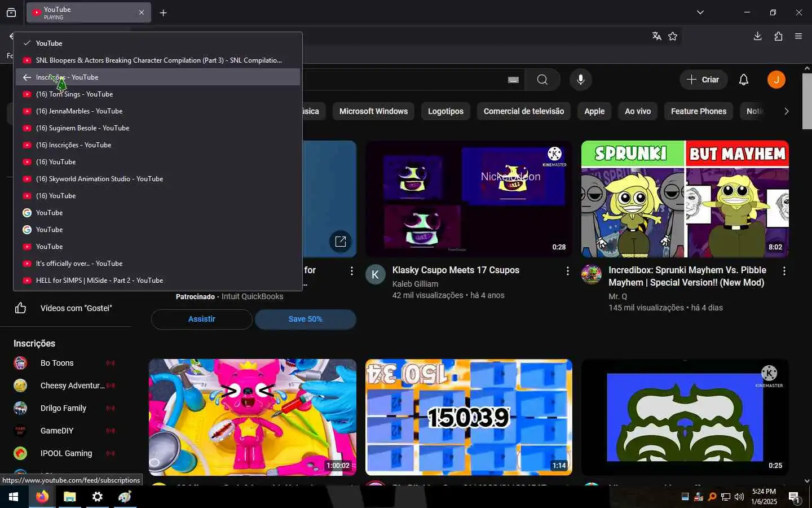Choose (16) Skyworld Animation Studio history entry

pos(158,179)
